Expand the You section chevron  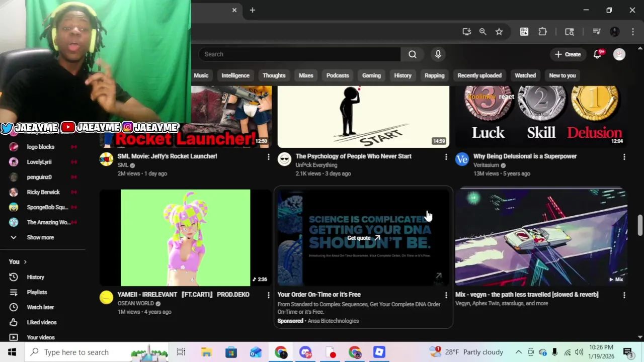(x=25, y=262)
